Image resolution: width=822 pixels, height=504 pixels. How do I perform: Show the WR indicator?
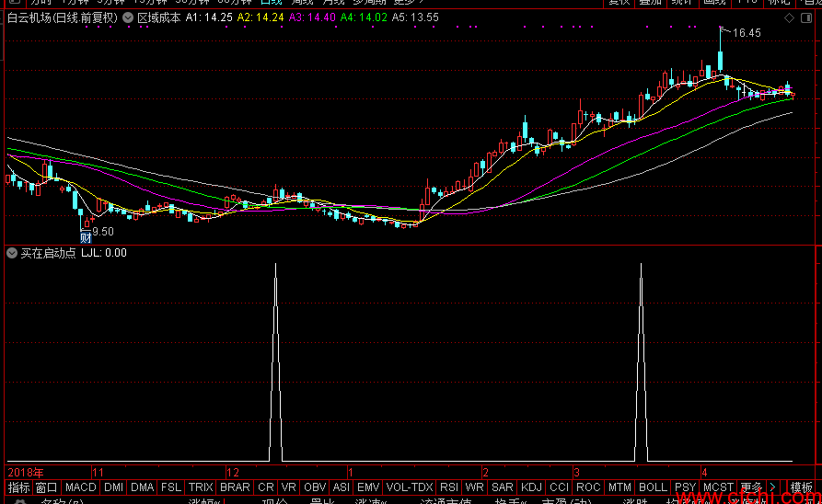tap(474, 487)
